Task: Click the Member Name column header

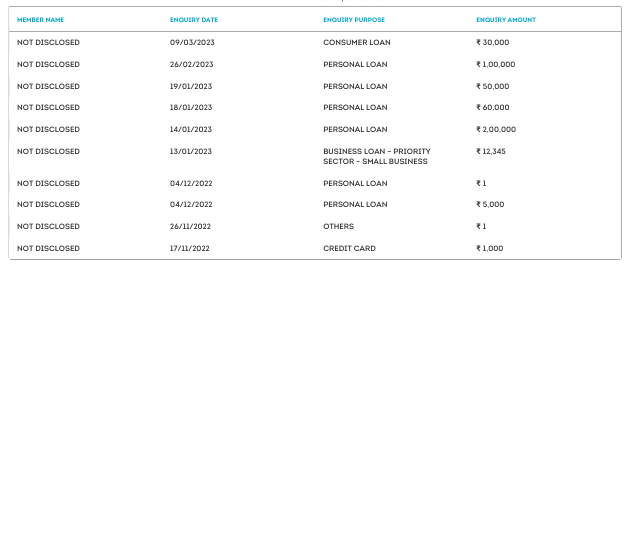Action: click(41, 20)
